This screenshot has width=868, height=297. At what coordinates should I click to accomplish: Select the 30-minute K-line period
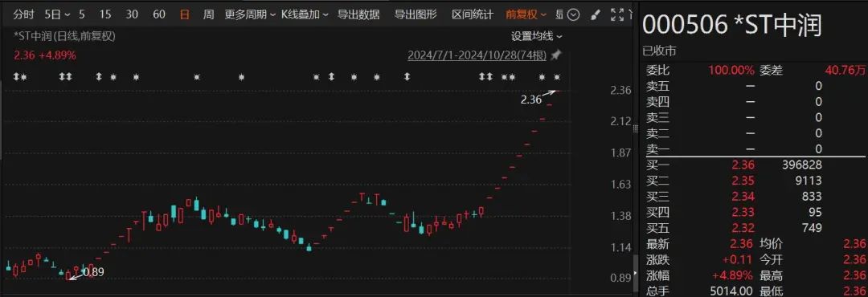coord(132,14)
